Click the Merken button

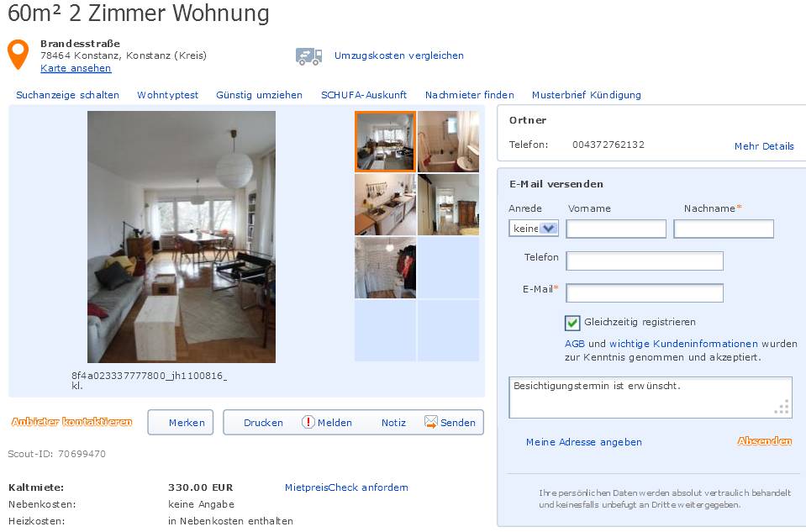coord(181,423)
